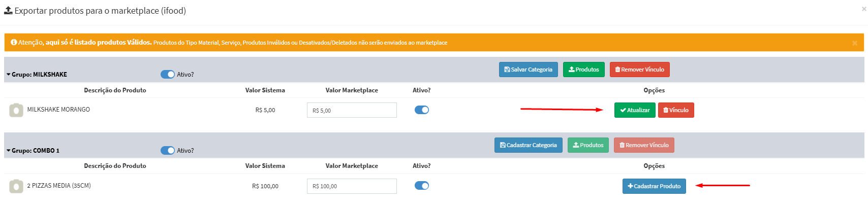The image size is (868, 207).
Task: Toggle the 2 PIZZAS MEDIA active switch
Action: (422, 186)
